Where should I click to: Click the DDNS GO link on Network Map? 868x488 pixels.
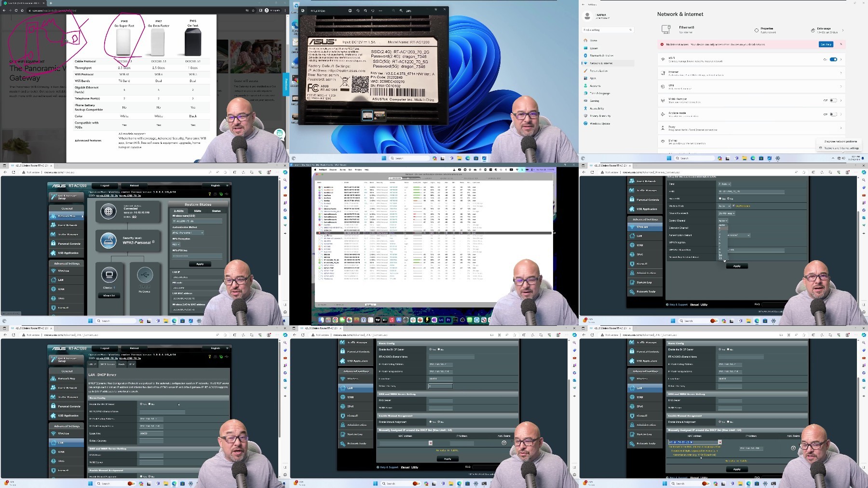click(134, 217)
